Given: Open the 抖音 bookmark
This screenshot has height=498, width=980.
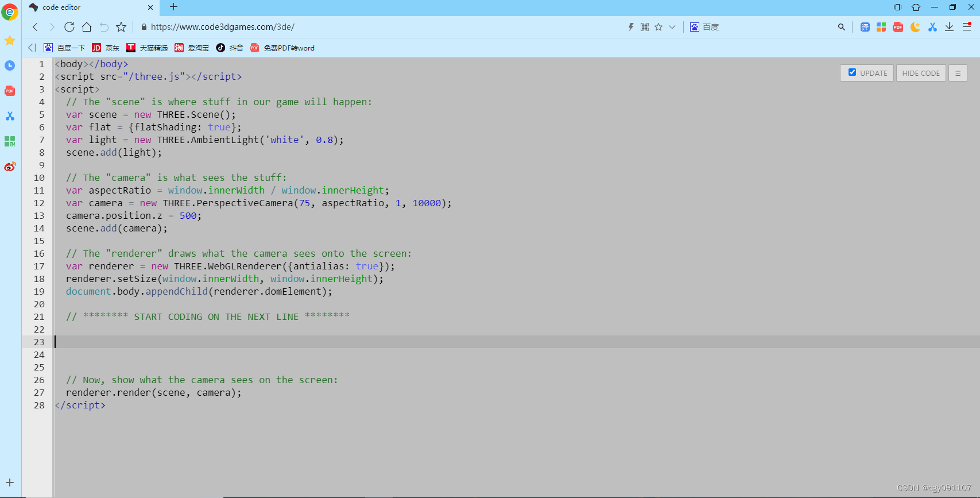Looking at the screenshot, I should [x=230, y=48].
